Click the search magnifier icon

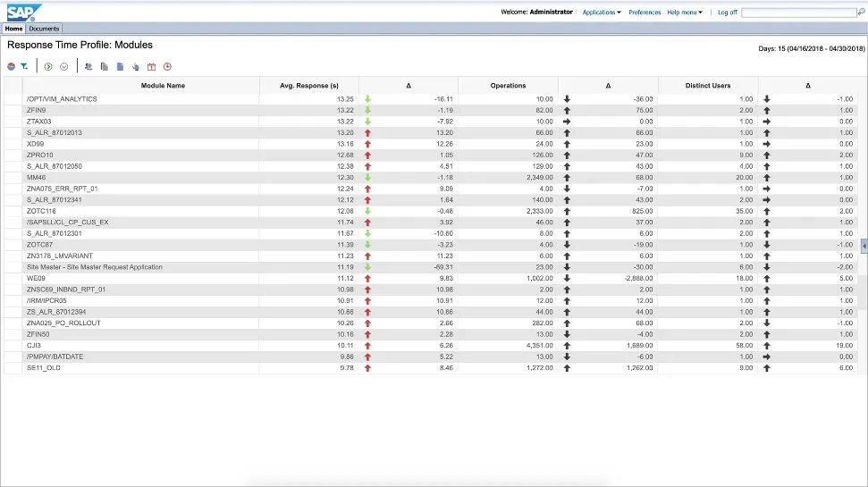(x=861, y=13)
